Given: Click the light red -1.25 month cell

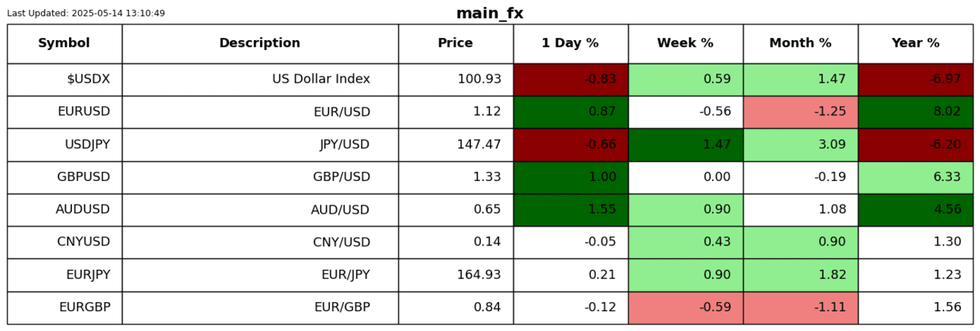Looking at the screenshot, I should coord(800,112).
